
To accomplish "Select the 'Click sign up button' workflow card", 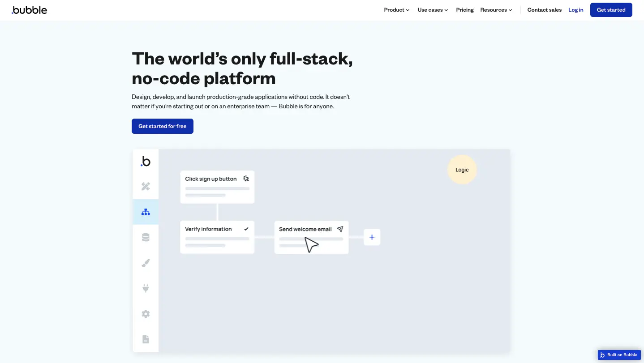I will [217, 187].
